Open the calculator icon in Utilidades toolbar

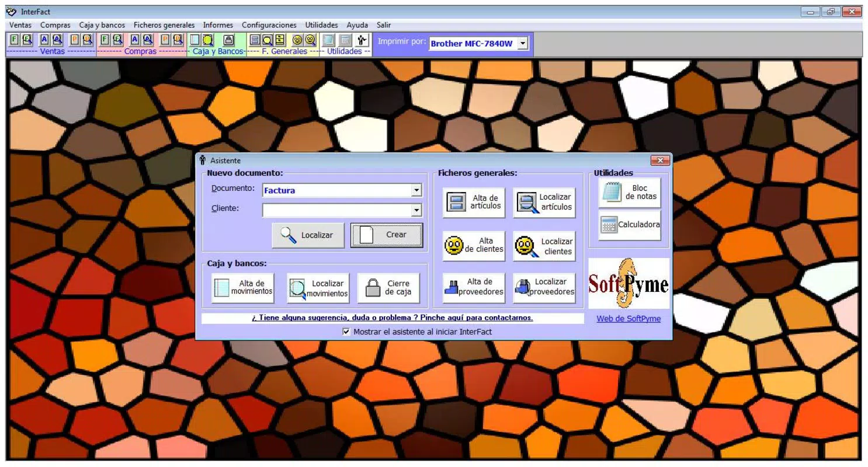346,40
